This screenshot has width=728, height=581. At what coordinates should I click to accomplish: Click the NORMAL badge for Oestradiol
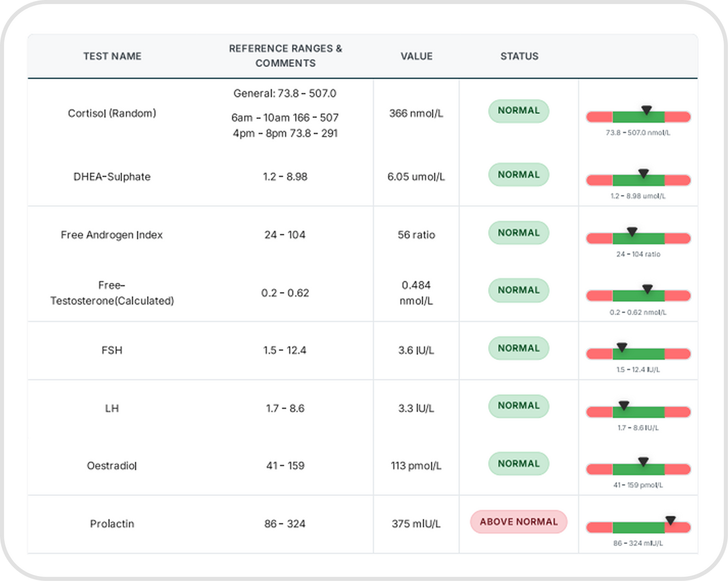point(519,463)
